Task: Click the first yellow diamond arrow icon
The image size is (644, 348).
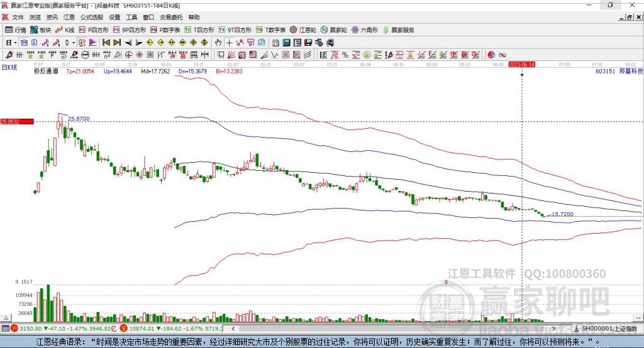Action: tap(150, 43)
